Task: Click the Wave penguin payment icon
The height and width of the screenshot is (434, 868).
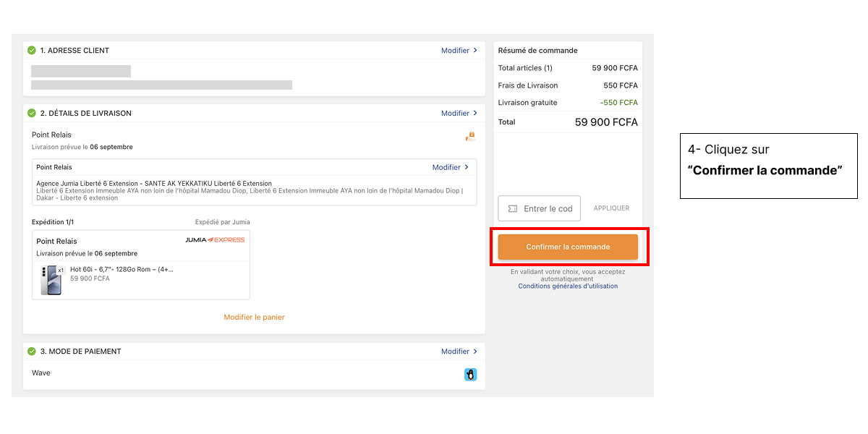Action: click(470, 375)
